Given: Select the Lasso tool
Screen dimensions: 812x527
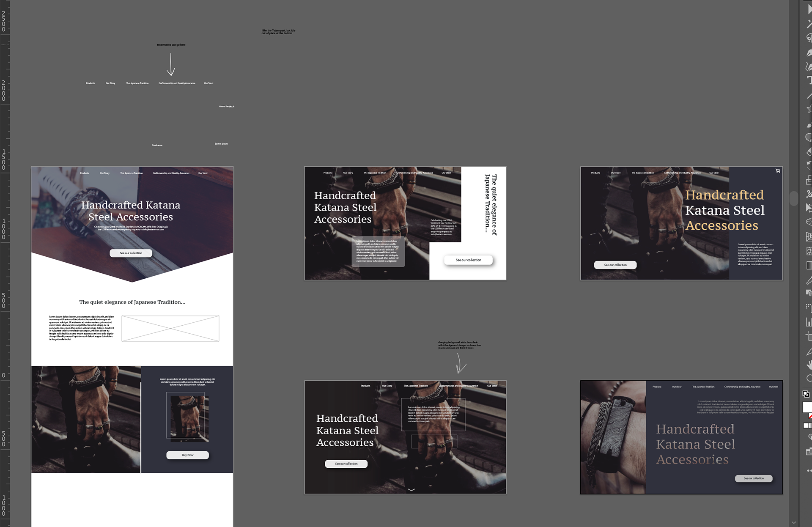Looking at the screenshot, I should (809, 38).
